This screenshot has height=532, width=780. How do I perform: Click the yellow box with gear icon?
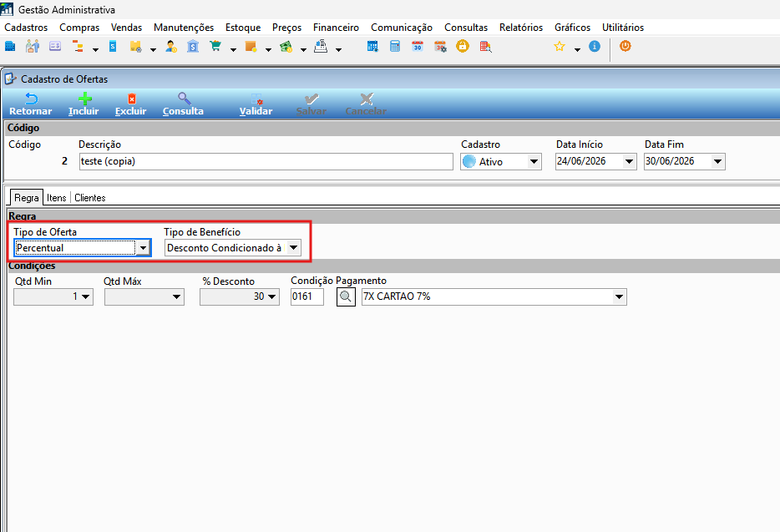tap(135, 47)
